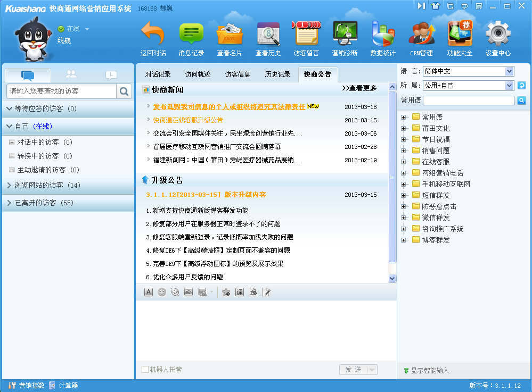This screenshot has height=392, width=532.
Task: Click the emoticon smiley icon in chat toolbar
Action: tap(162, 291)
